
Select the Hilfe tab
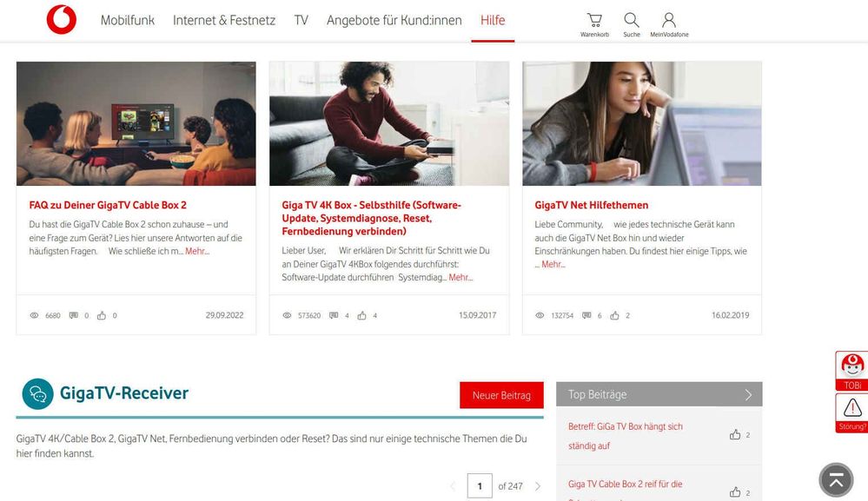493,21
